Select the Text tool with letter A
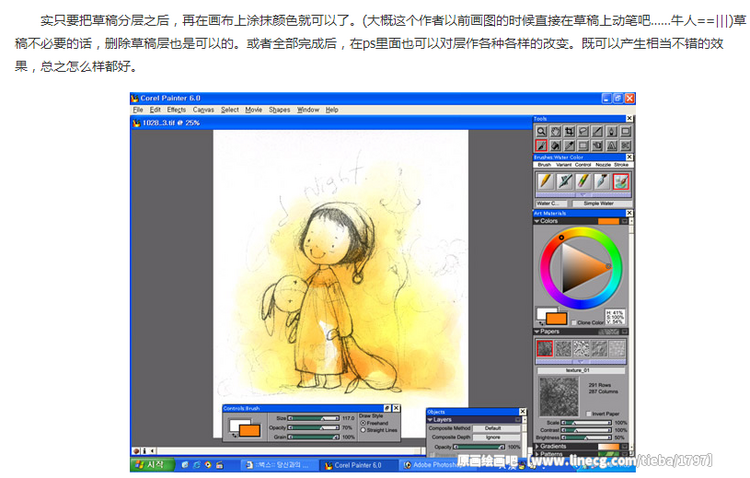The image size is (750, 478). (611, 145)
